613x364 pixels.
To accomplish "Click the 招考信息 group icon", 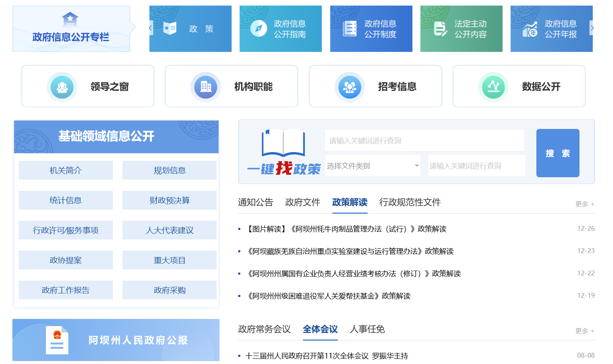I will (x=350, y=87).
